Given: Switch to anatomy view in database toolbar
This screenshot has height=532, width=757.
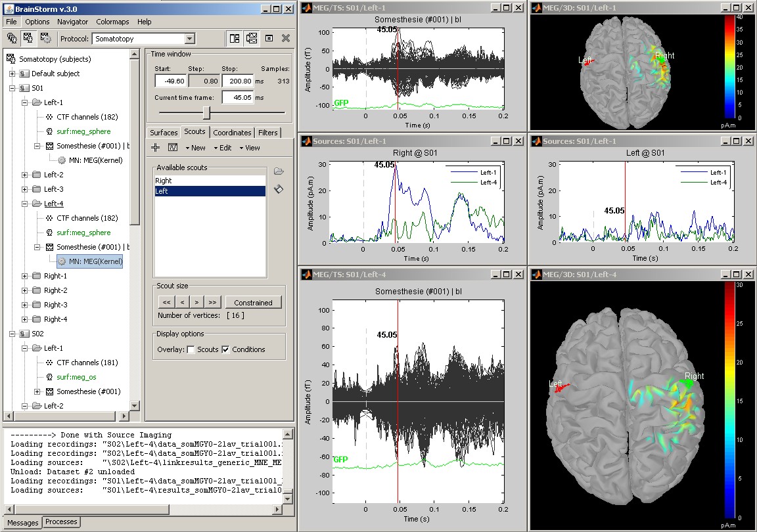Looking at the screenshot, I should click(12, 38).
